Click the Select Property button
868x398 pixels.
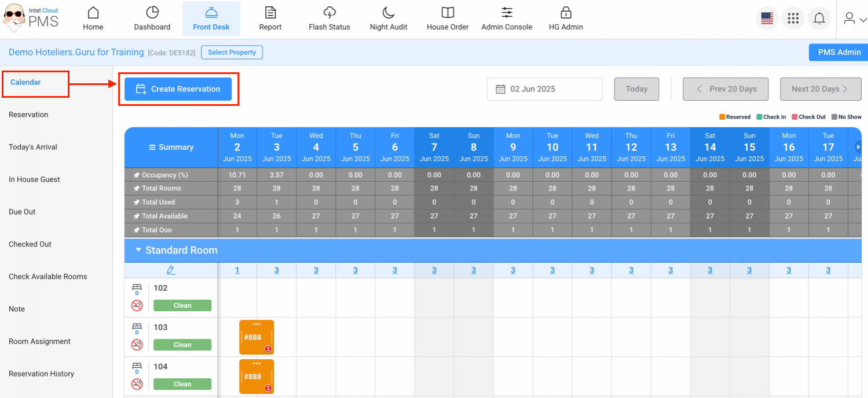tap(232, 53)
